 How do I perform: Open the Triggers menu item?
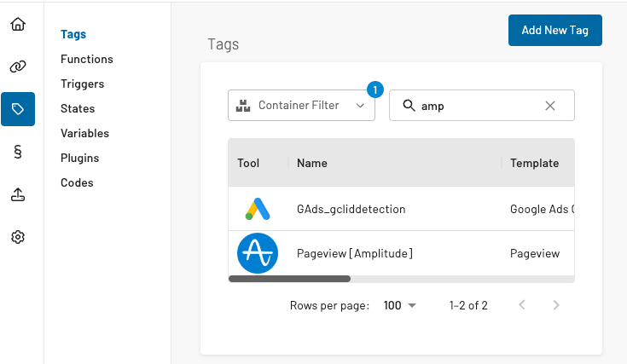coord(83,84)
